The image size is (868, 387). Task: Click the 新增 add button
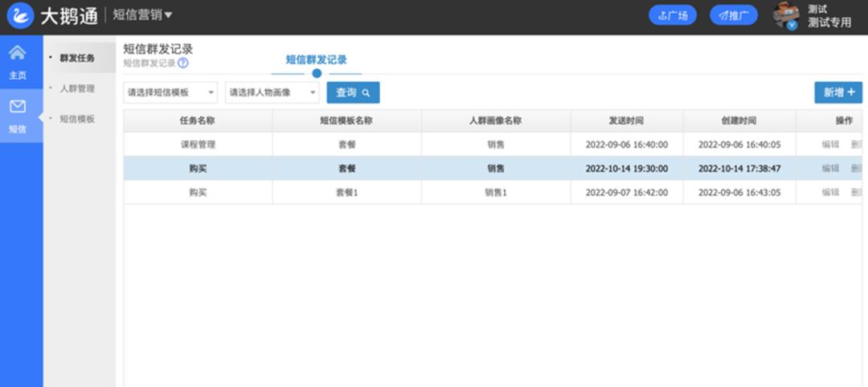838,92
